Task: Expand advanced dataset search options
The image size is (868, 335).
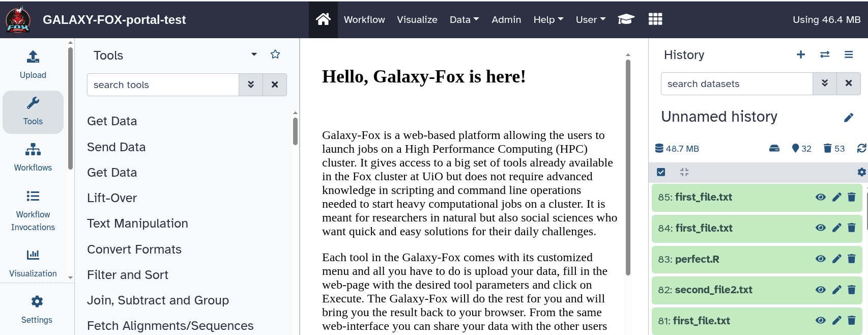Action: [x=825, y=83]
